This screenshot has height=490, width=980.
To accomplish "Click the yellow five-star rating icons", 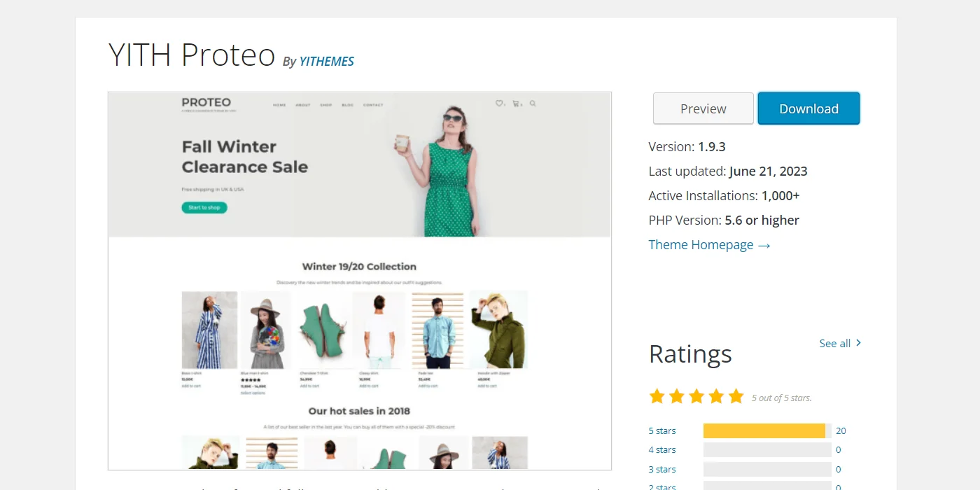I will pos(696,397).
